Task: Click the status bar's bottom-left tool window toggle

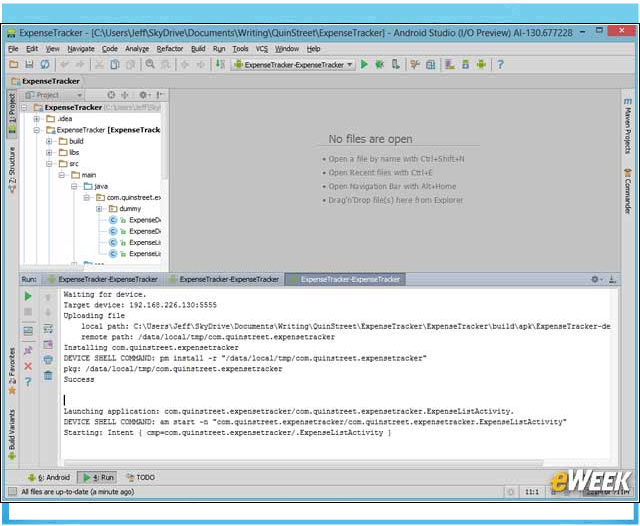Action: point(13,491)
